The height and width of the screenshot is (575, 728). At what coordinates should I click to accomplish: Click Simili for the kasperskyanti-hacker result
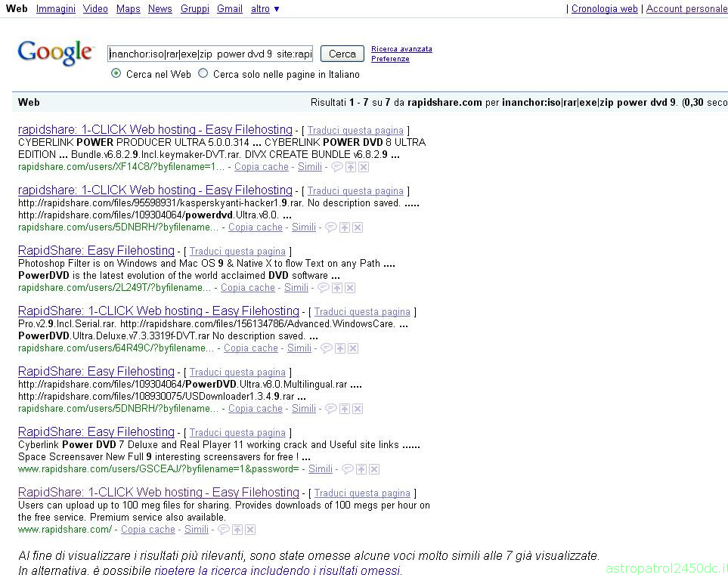tap(304, 227)
